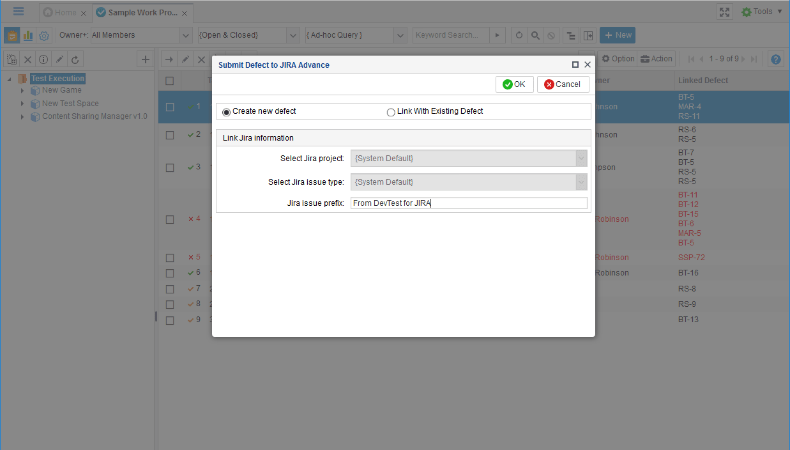Viewport: 790px width, 450px height.
Task: Click in the Keyword Search field
Action: 451,35
